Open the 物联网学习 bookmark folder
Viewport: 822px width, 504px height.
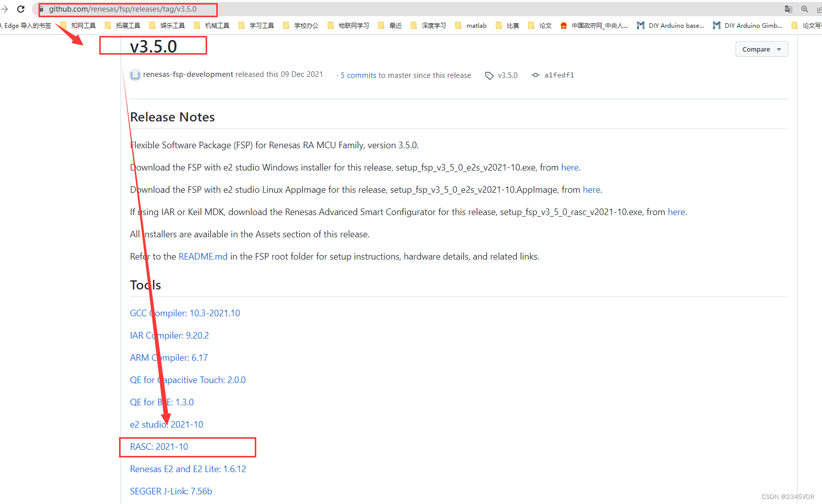[x=348, y=26]
